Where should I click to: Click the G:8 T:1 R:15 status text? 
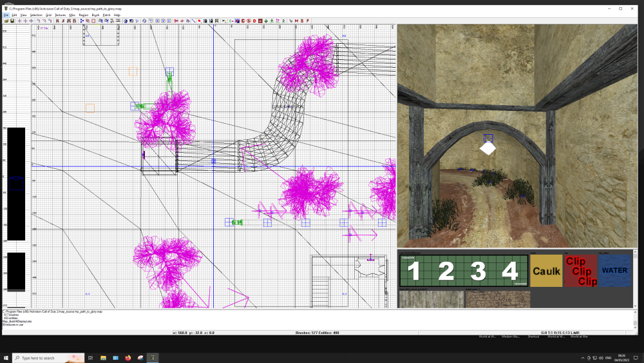pos(560,333)
